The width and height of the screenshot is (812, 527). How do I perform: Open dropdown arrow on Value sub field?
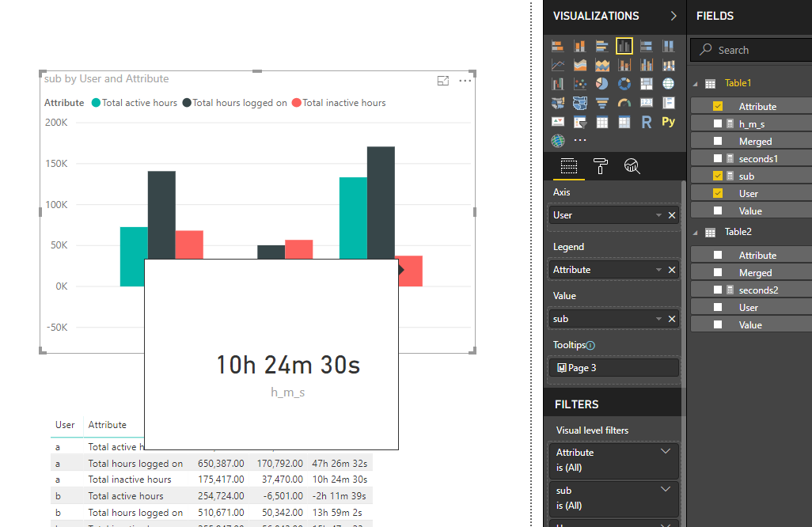click(658, 319)
